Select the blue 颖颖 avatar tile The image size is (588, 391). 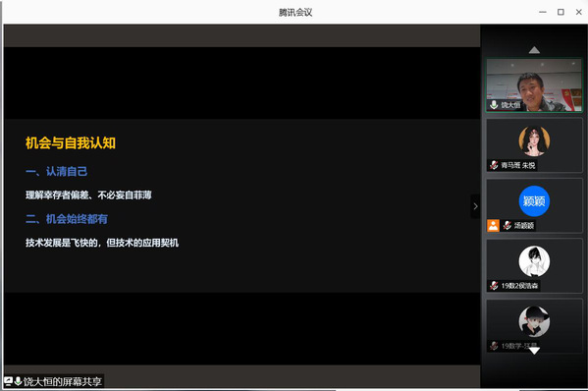pyautogui.click(x=534, y=201)
